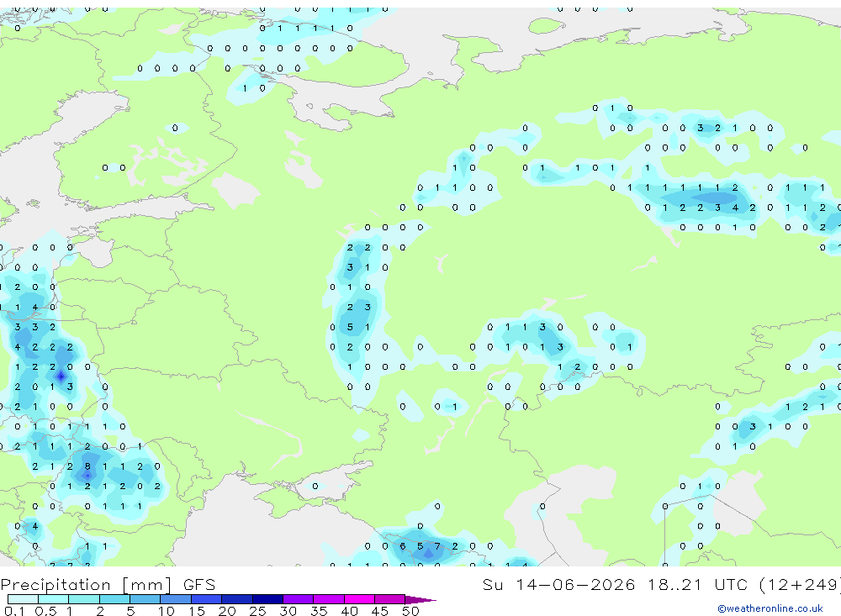This screenshot has height=616, width=841.
Task: Click the time range 18..21
Action: pyautogui.click(x=674, y=584)
